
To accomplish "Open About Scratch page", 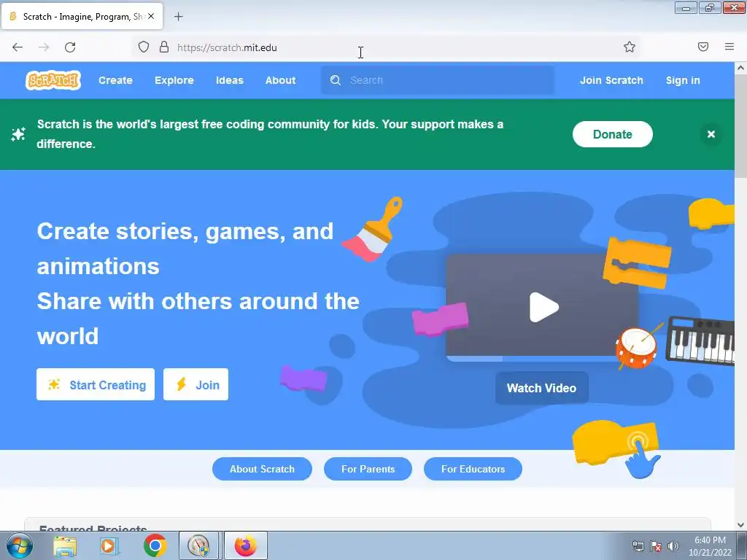I will pyautogui.click(x=262, y=469).
